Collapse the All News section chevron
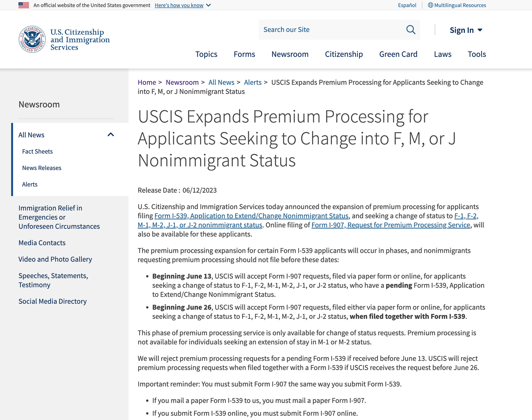Image resolution: width=532 pixels, height=420 pixels. [111, 135]
